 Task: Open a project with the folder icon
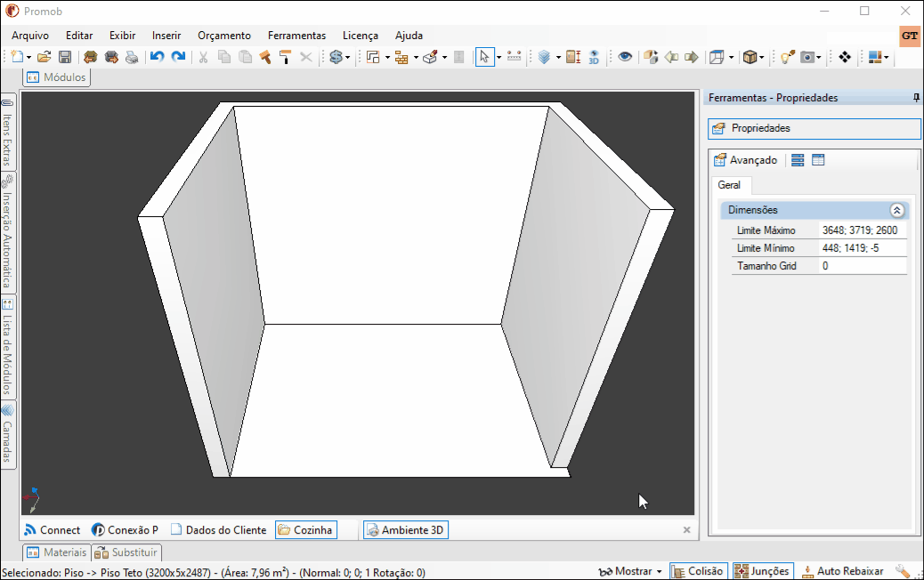[x=44, y=57]
